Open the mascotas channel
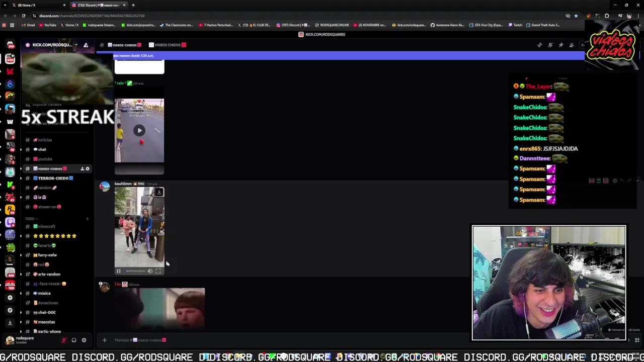Viewport: 644px width, 362px height. coord(56,322)
